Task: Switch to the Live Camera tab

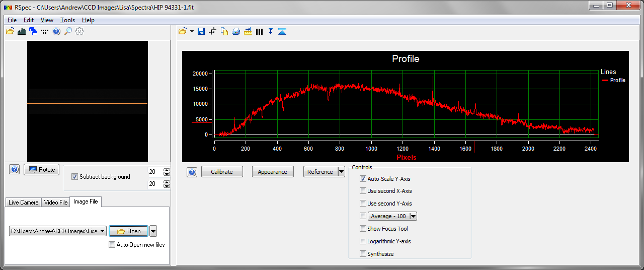Action: 23,202
